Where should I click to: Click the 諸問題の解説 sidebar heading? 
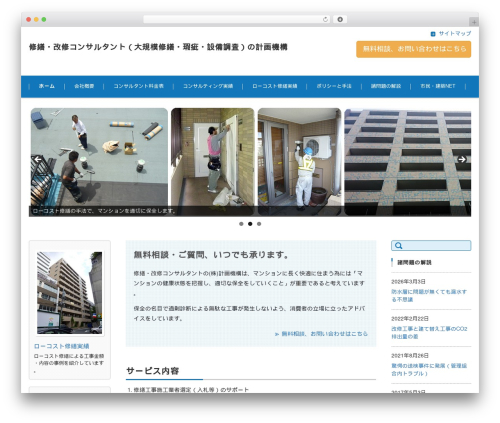414,263
